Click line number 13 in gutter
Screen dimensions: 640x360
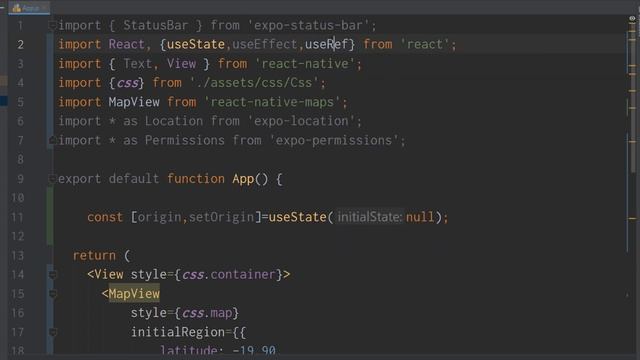tap(17, 256)
